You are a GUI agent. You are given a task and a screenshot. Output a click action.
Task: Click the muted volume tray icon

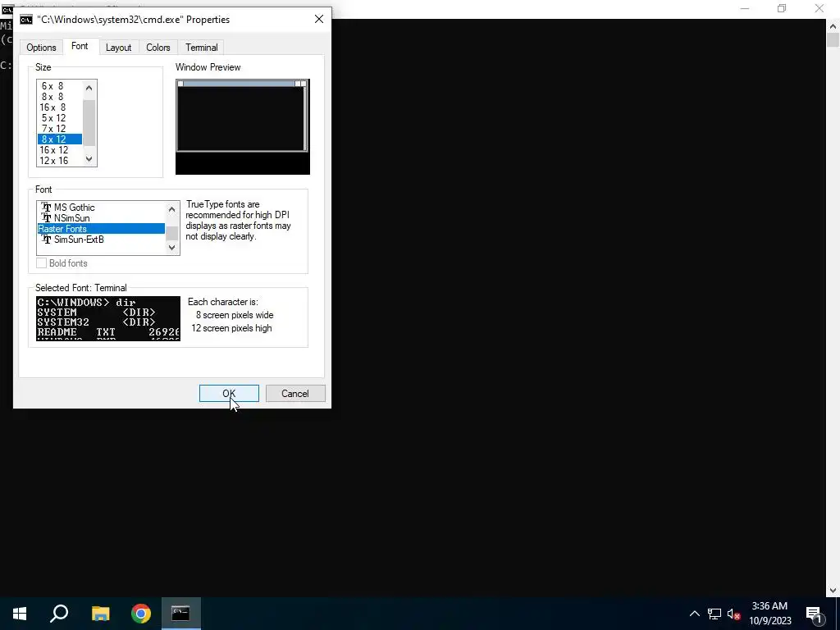tap(733, 614)
